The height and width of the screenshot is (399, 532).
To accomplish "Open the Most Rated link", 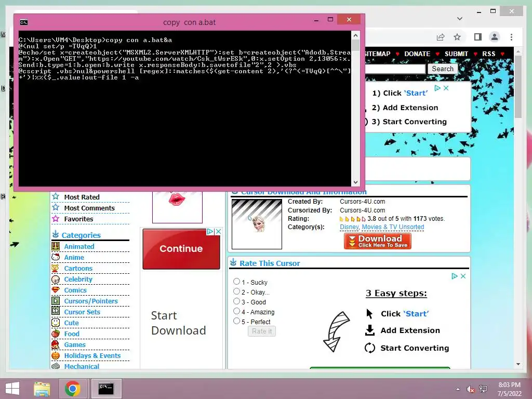I will (82, 197).
